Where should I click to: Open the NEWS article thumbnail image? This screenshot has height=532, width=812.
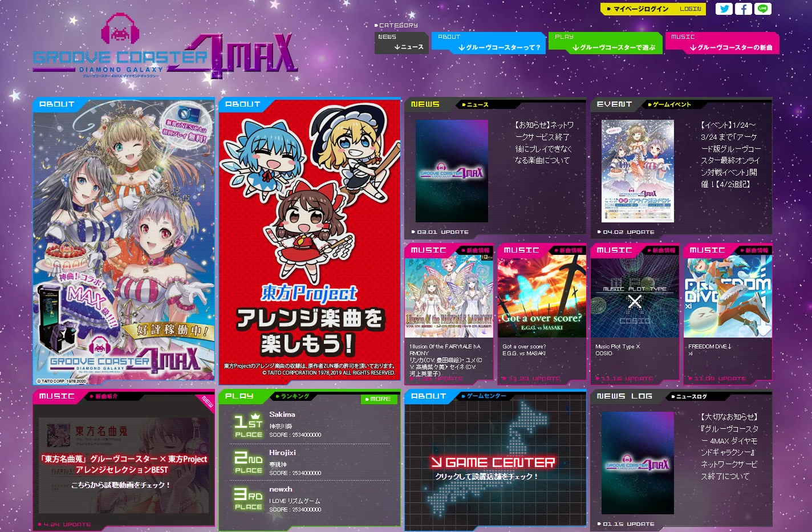click(x=452, y=171)
